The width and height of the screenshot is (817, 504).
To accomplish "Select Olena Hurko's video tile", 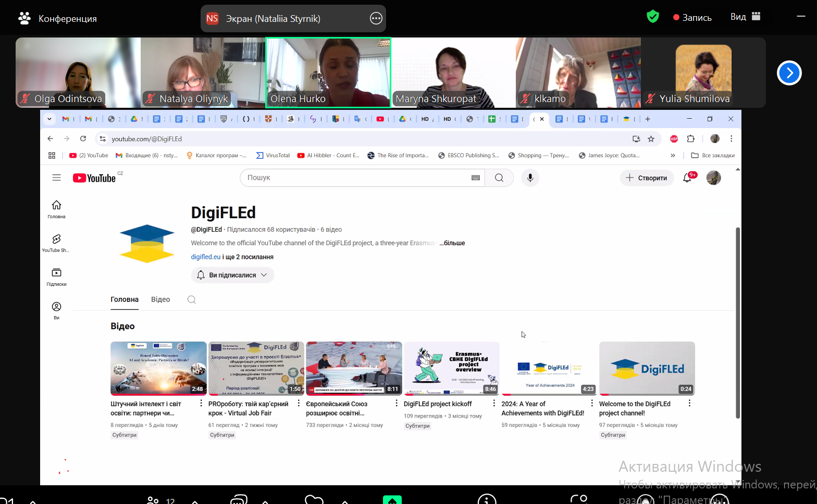I will click(328, 72).
